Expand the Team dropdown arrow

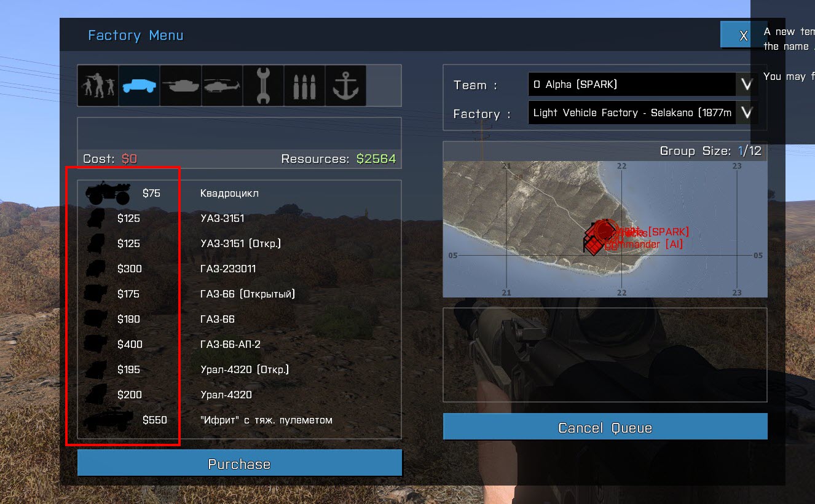click(746, 85)
